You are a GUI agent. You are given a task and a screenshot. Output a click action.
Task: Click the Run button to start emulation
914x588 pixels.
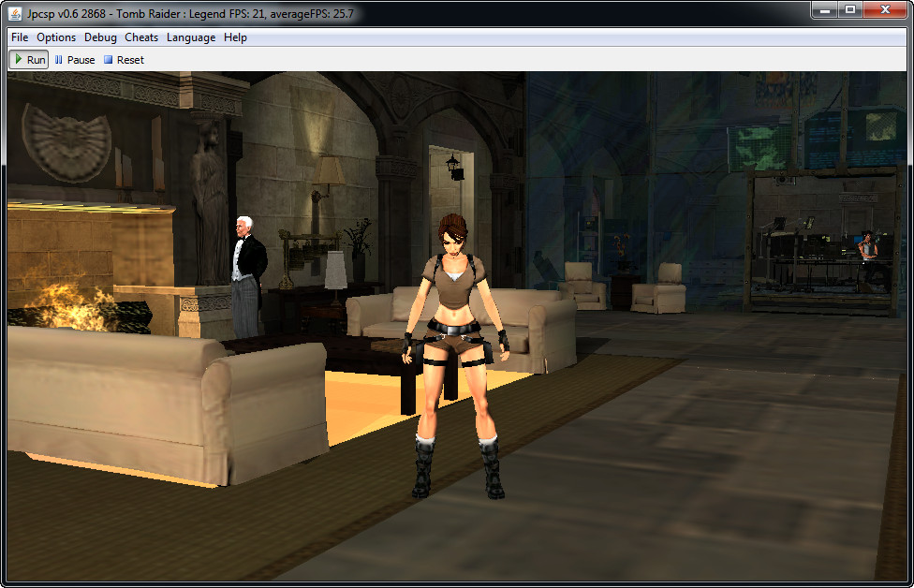28,59
